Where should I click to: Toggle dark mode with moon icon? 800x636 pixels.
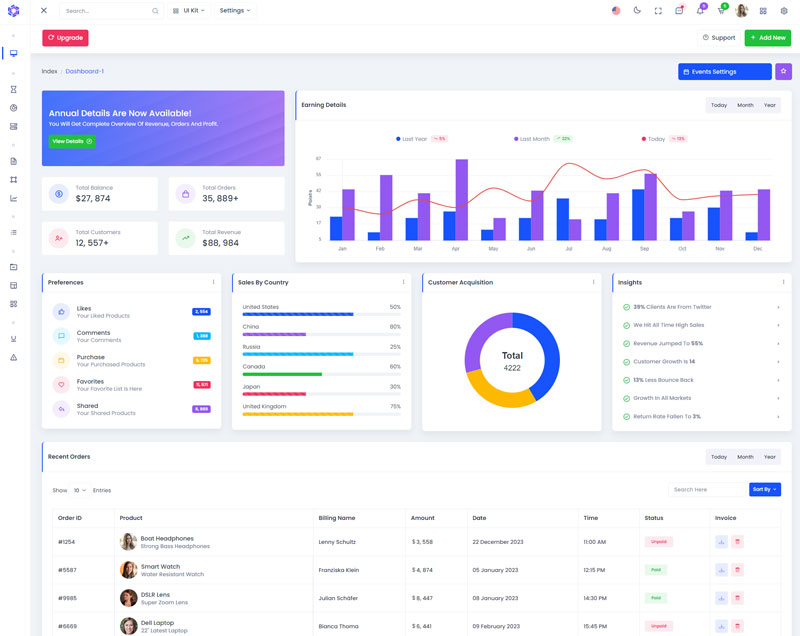tap(637, 11)
